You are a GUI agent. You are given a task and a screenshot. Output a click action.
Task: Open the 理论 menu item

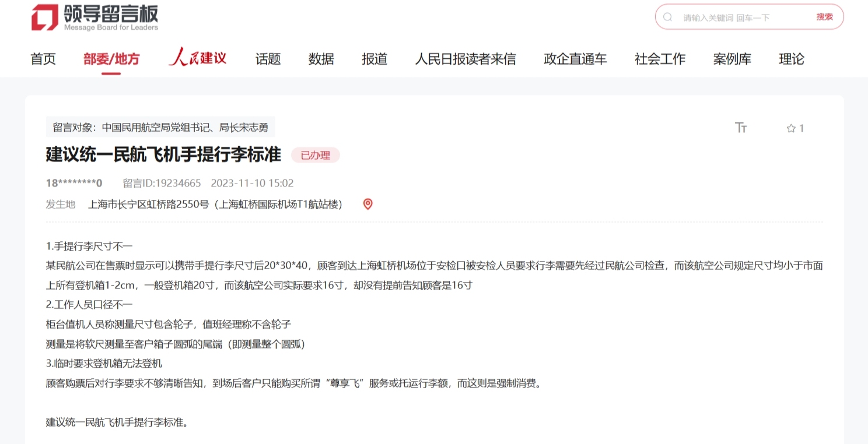coord(792,59)
